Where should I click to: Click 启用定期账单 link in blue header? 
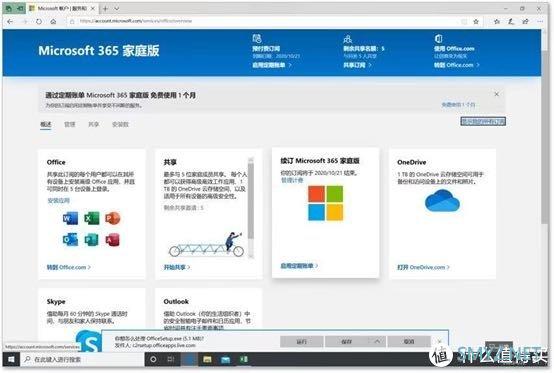pos(272,65)
